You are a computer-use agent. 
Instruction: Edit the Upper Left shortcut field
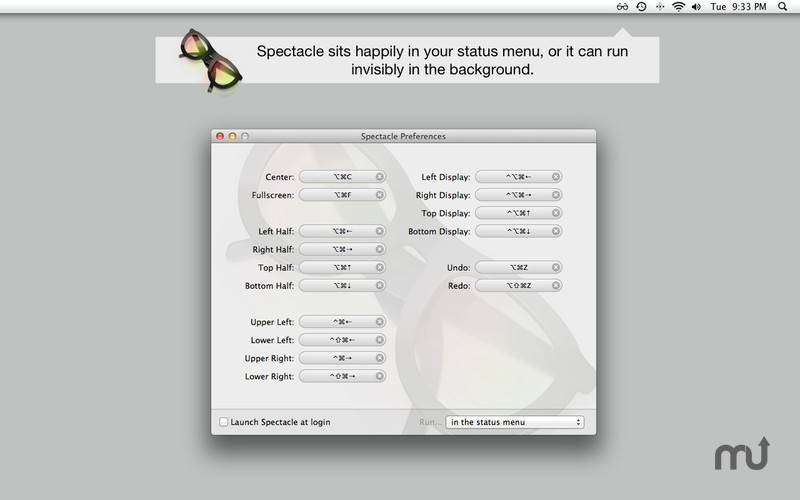(x=342, y=321)
